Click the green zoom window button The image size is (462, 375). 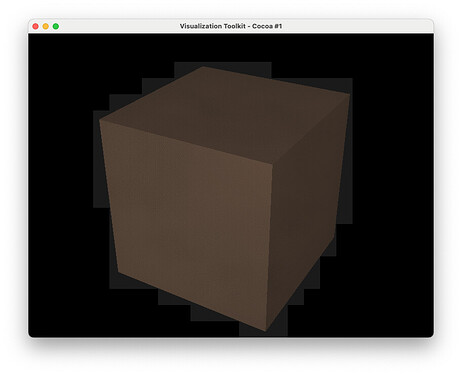[x=56, y=26]
